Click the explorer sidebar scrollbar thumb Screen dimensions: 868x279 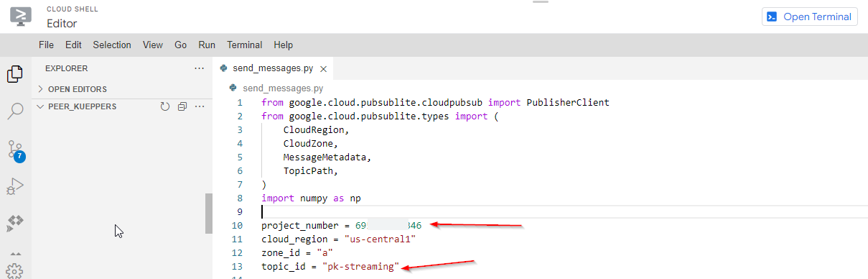[209, 214]
